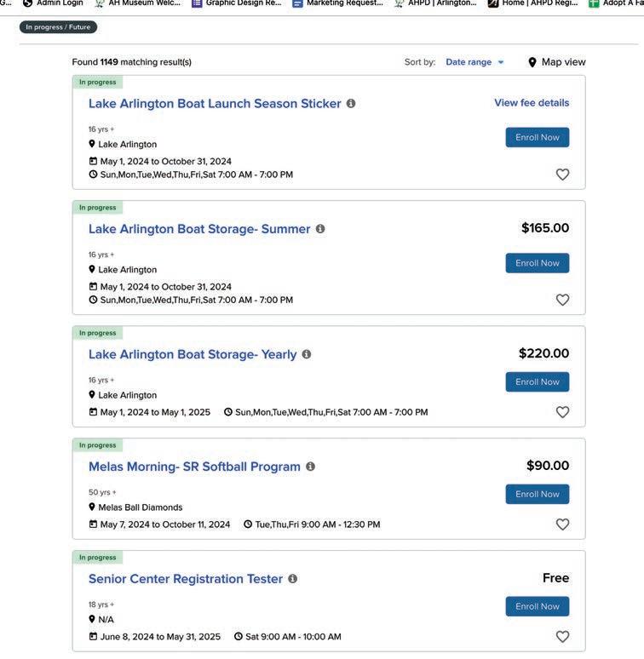The image size is (644, 659).
Task: Click info icon beside Boat Storage- Yearly
Action: 307,354
